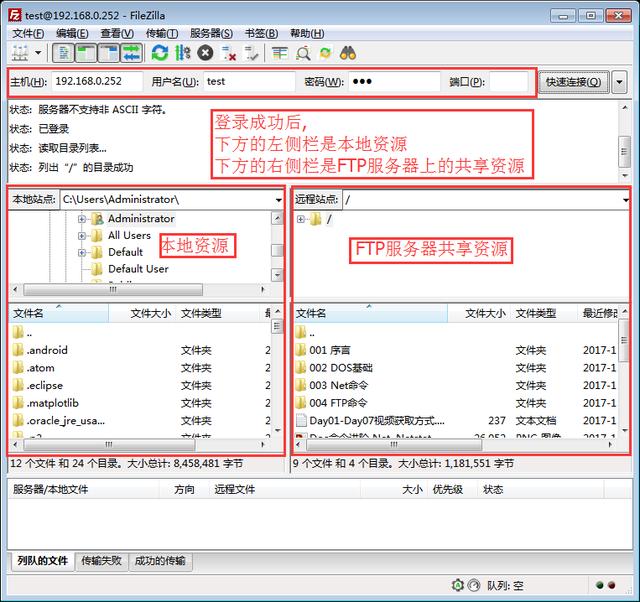Switch to 传输失败 tab
Screen dimensions: 640x602
101,561
